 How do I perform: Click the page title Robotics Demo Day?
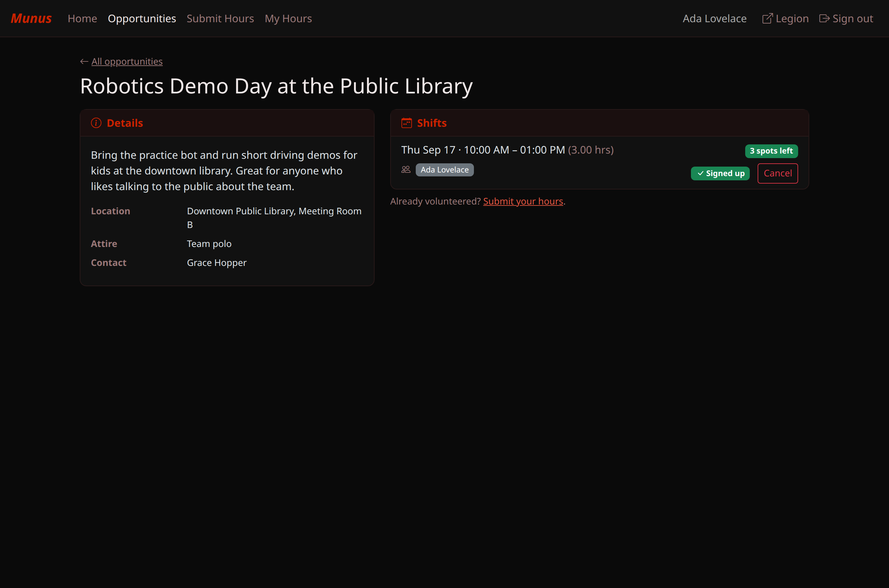(x=277, y=86)
